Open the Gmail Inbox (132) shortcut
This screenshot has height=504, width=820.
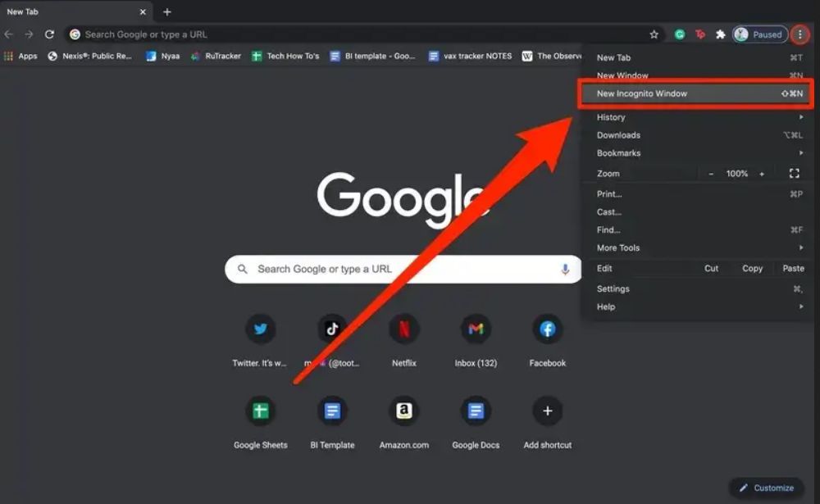click(476, 340)
